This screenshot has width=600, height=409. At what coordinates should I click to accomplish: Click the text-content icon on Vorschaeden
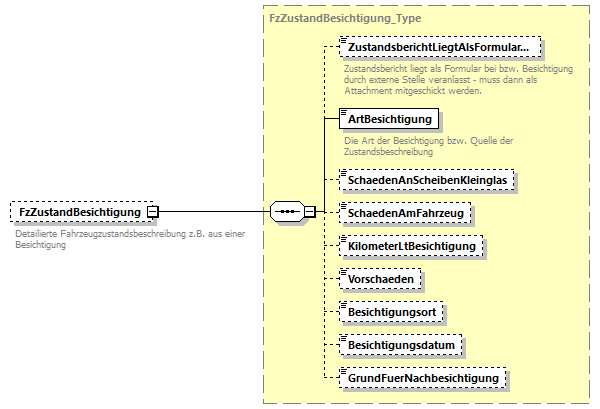344,273
